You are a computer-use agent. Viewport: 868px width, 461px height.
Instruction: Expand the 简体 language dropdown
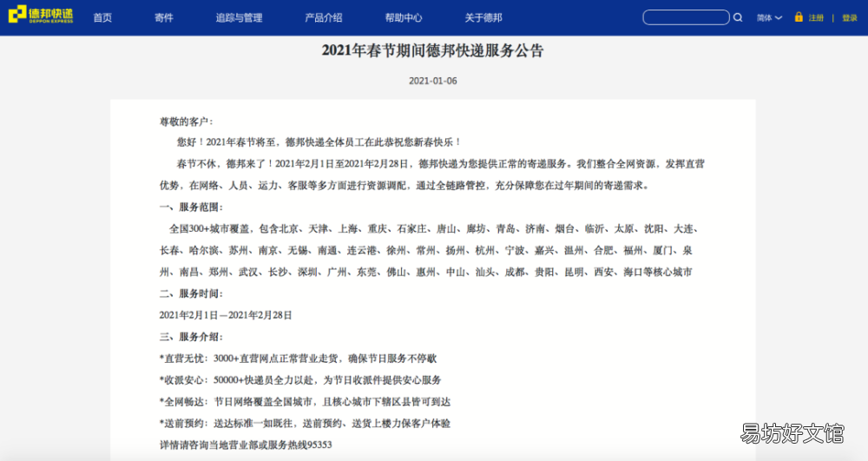769,17
